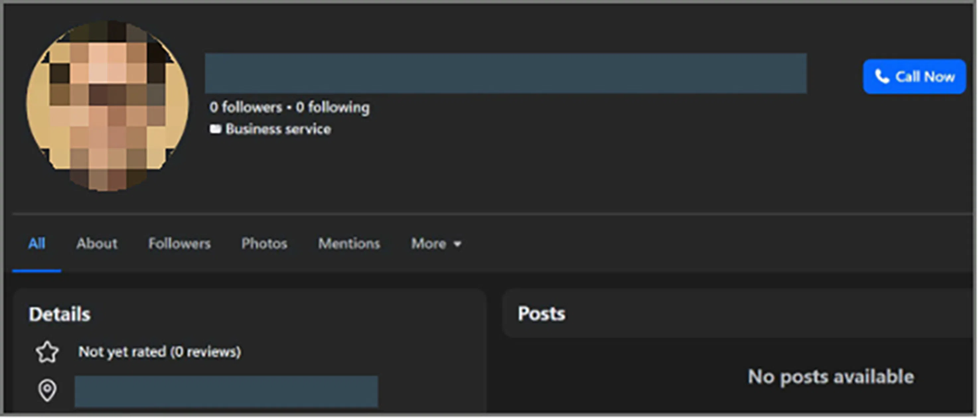The height and width of the screenshot is (420, 980).
Task: Click the location pin icon
Action: [x=47, y=390]
